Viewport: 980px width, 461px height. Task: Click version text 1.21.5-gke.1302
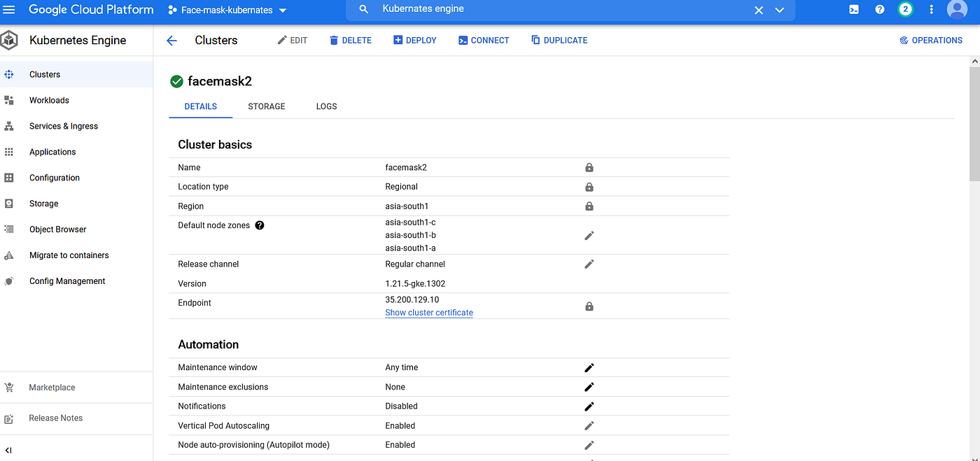coord(415,283)
